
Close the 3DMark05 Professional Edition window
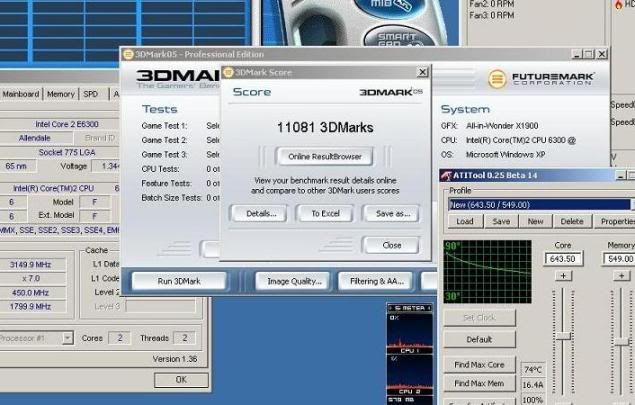tap(602, 54)
